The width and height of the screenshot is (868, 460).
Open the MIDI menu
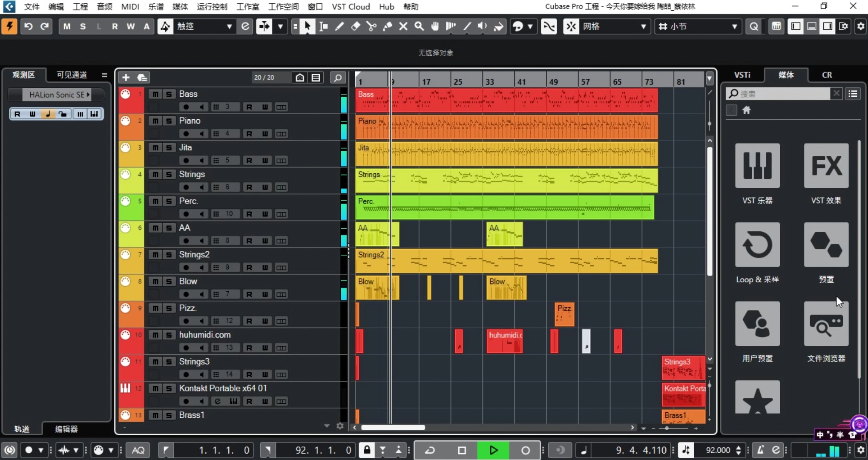coord(130,6)
